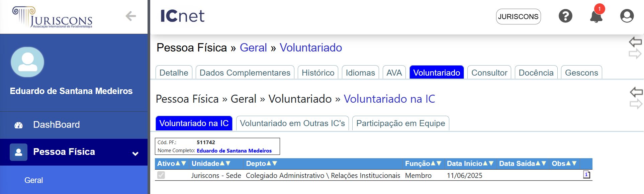Click the user avatar in sidebar
Image resolution: width=644 pixels, height=194 pixels.
click(27, 62)
